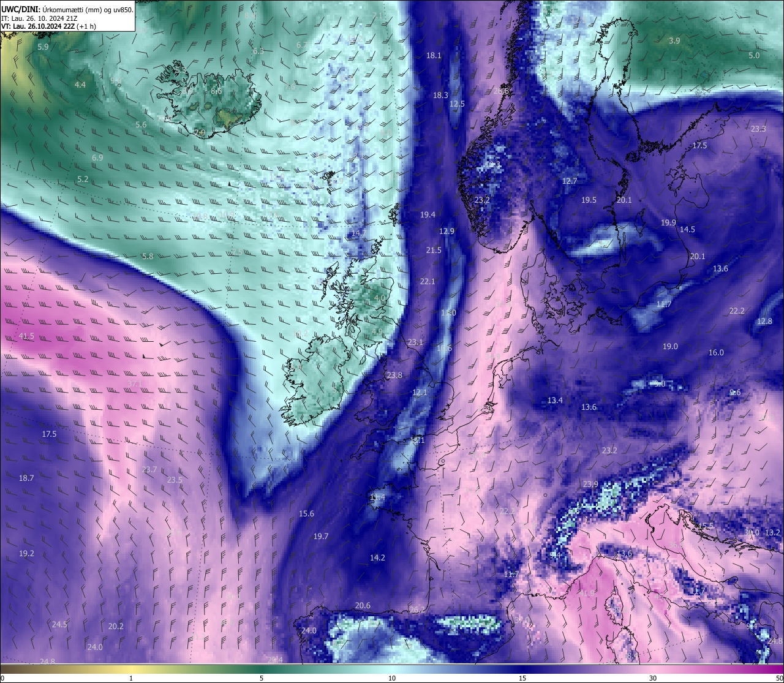
Task: Click the 23.5 value label
Action: pos(175,480)
